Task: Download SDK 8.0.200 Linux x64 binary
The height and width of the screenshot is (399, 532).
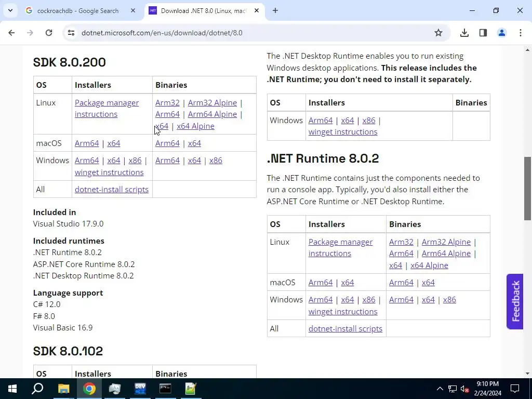Action: click(x=162, y=126)
